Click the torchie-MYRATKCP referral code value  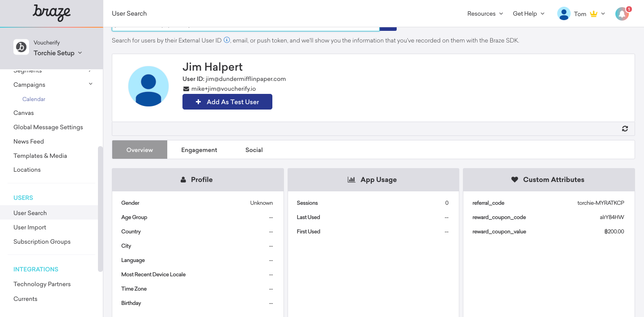601,203
